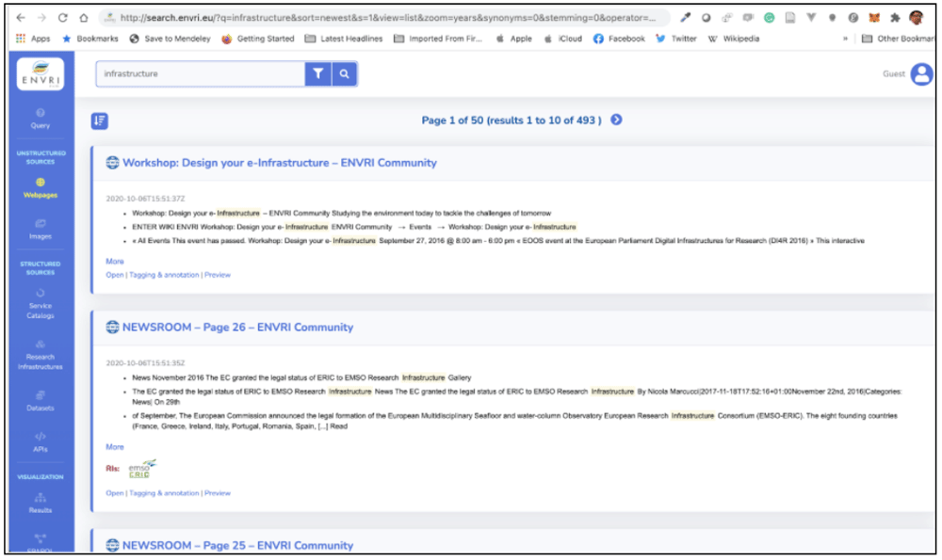Open Service Catalogs in sidebar

(41, 304)
